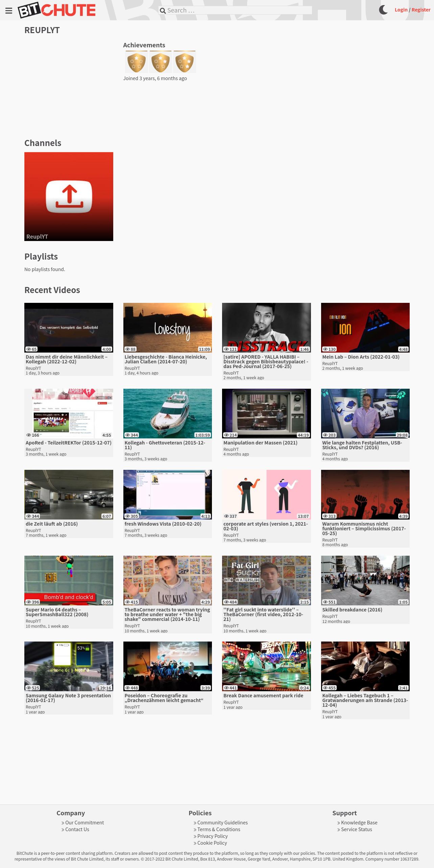Viewport: 434px width, 868px height.
Task: Open the hamburger sidebar menu
Action: pos(9,10)
